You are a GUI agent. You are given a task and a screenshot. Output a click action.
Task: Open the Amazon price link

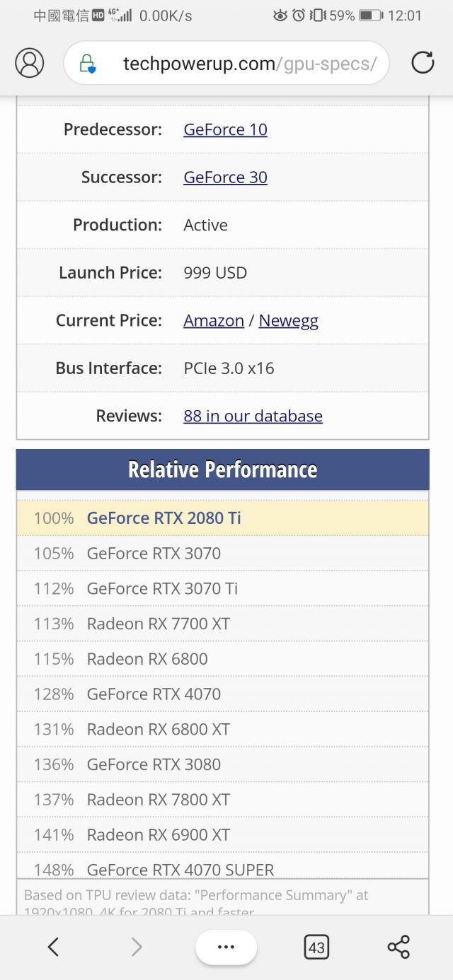[x=213, y=320]
